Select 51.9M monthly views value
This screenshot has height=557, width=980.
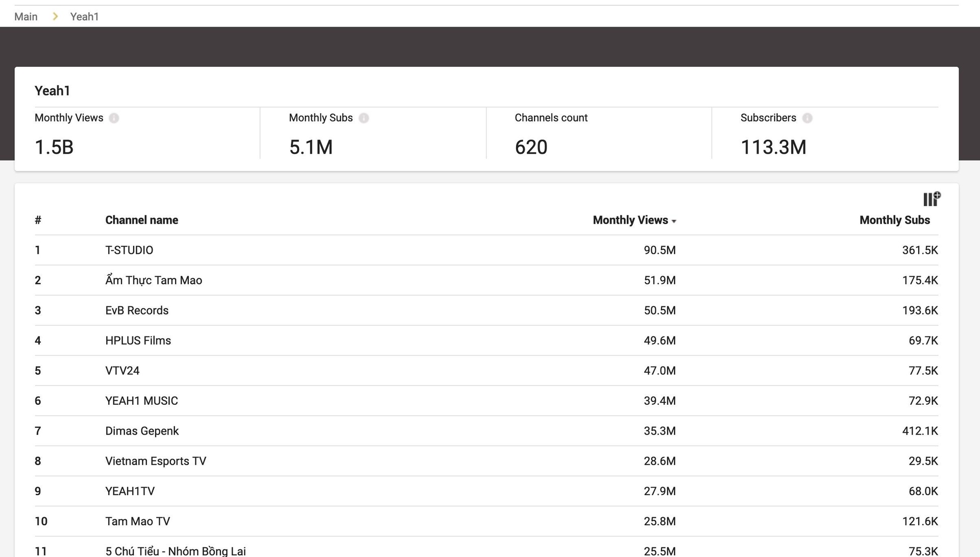point(659,280)
